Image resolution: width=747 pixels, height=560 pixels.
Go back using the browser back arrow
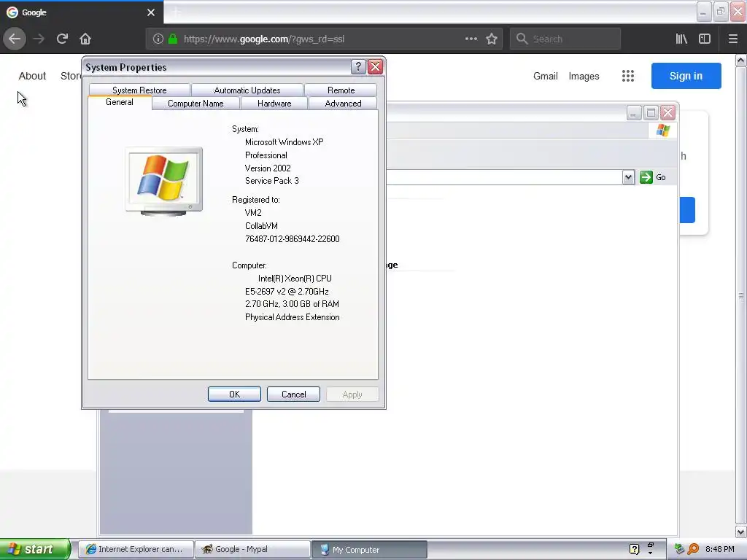[x=15, y=39]
